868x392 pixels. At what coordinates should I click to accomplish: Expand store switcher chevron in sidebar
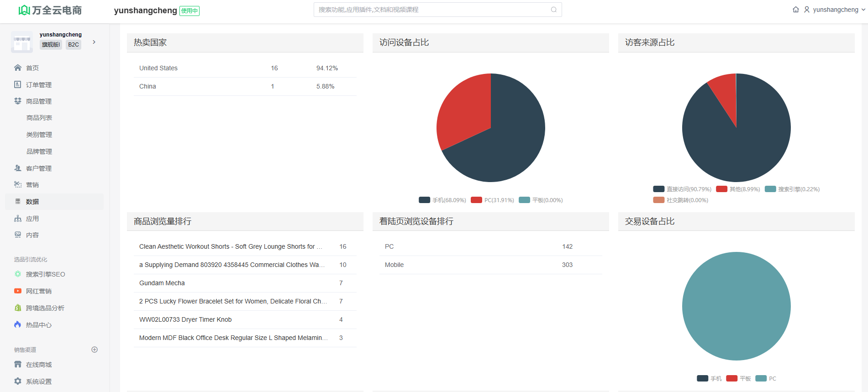pyautogui.click(x=94, y=42)
